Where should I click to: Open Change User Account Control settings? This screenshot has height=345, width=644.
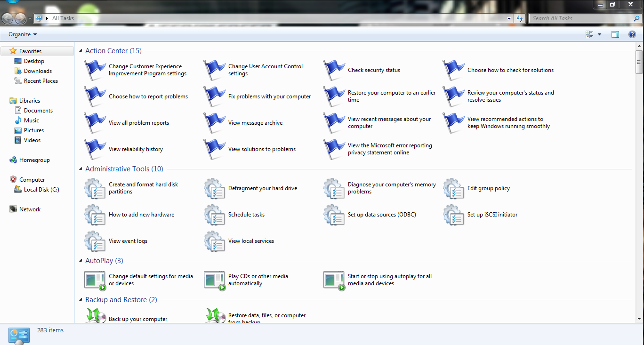pyautogui.click(x=266, y=70)
